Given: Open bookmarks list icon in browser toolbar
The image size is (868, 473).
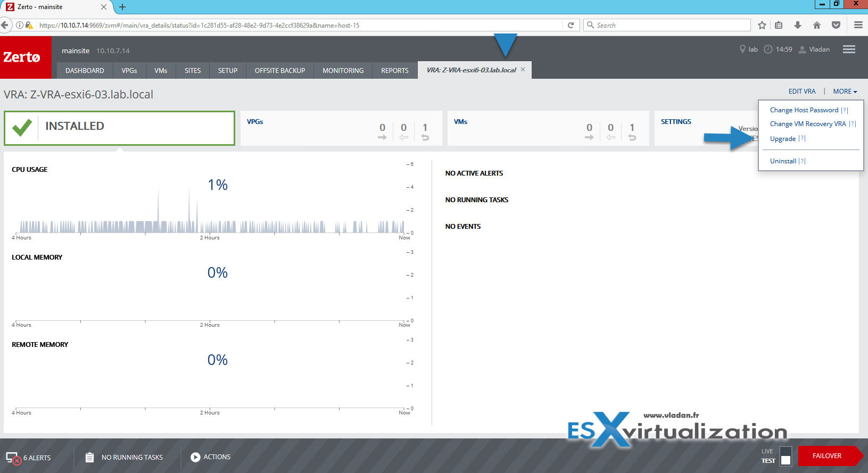Looking at the screenshot, I should pyautogui.click(x=779, y=25).
